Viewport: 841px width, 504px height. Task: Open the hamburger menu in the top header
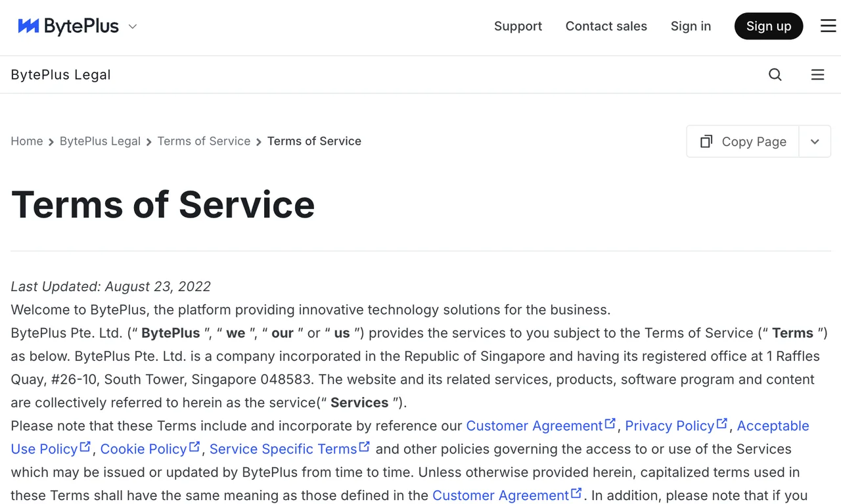(828, 26)
